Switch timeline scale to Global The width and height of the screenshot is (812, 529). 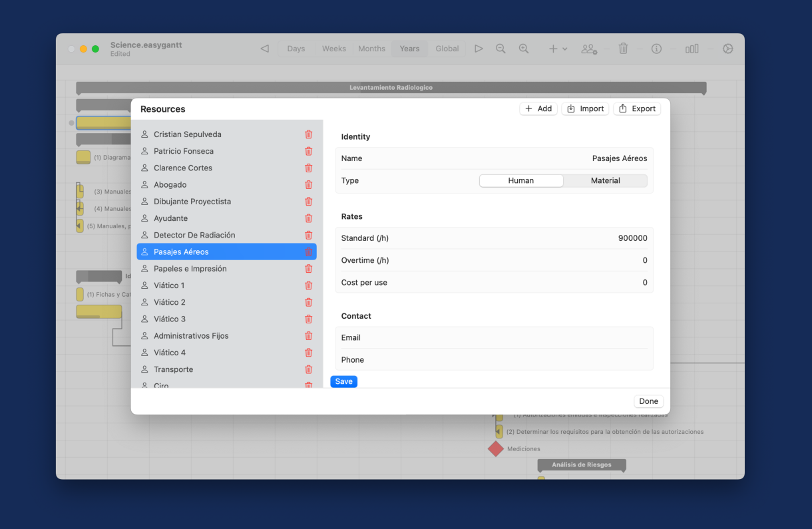pos(447,49)
